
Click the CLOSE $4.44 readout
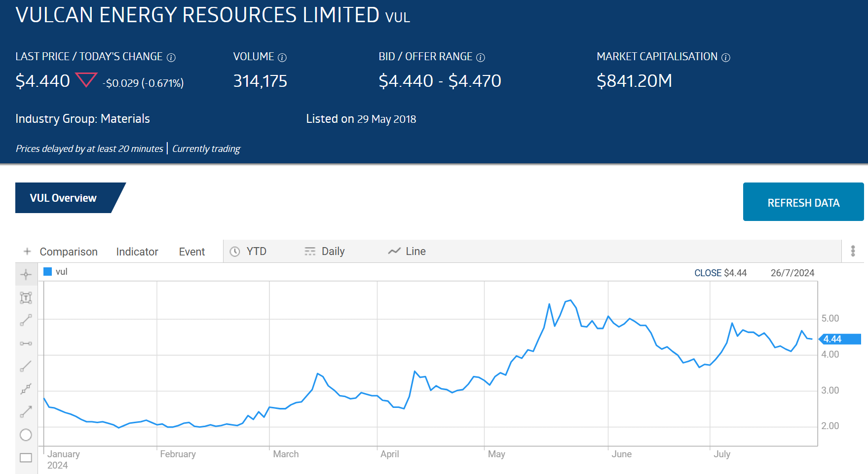tap(720, 273)
